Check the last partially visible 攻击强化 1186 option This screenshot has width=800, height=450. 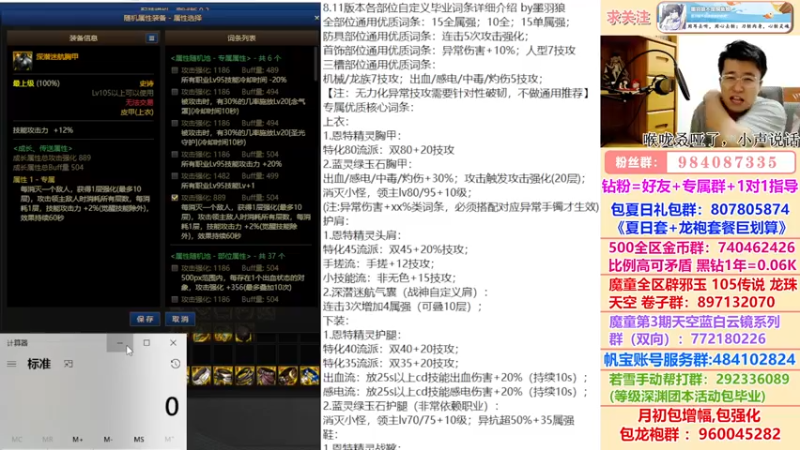click(174, 299)
